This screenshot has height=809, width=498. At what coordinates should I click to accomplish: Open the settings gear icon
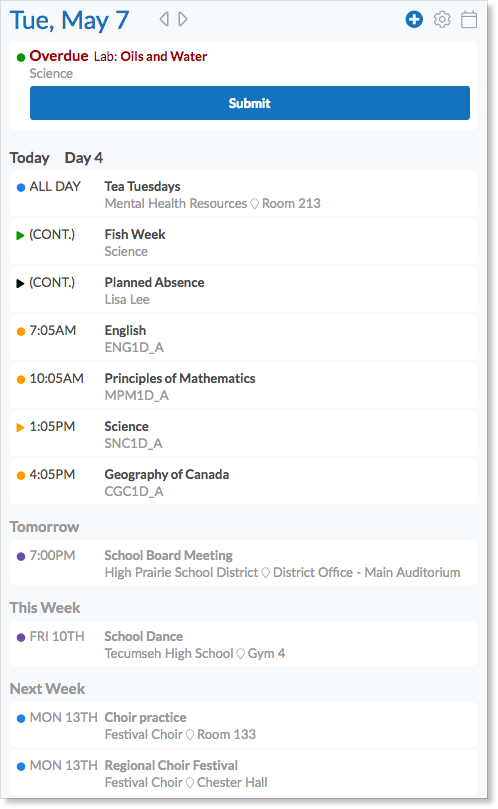click(442, 20)
